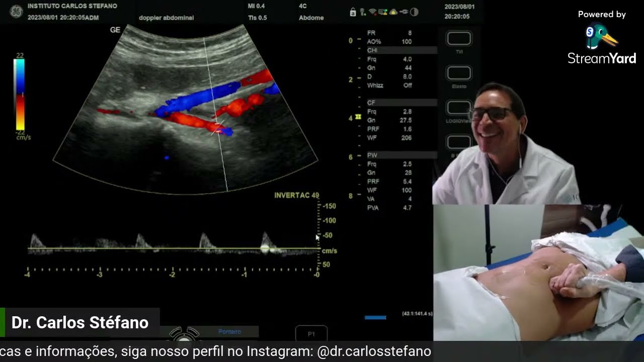Click the CF WF value 206
This screenshot has width=644, height=362.
(x=407, y=138)
